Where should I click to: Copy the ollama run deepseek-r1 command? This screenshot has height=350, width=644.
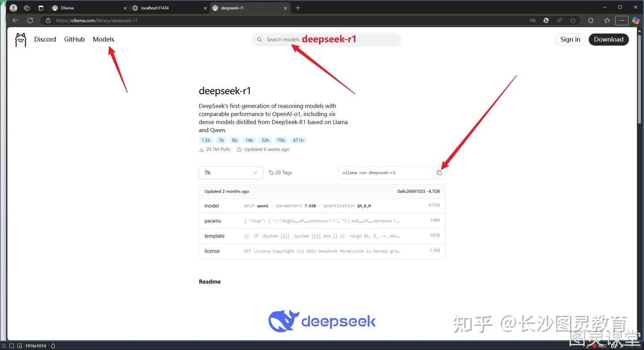[x=439, y=173]
